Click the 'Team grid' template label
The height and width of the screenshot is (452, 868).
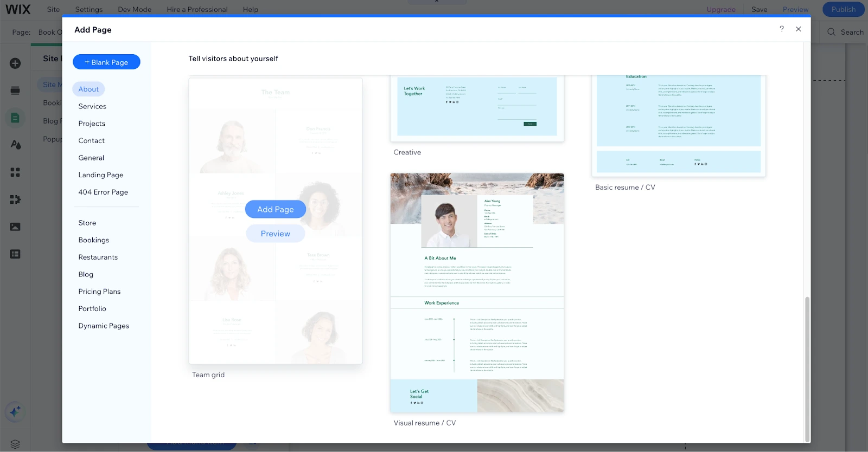coord(208,375)
